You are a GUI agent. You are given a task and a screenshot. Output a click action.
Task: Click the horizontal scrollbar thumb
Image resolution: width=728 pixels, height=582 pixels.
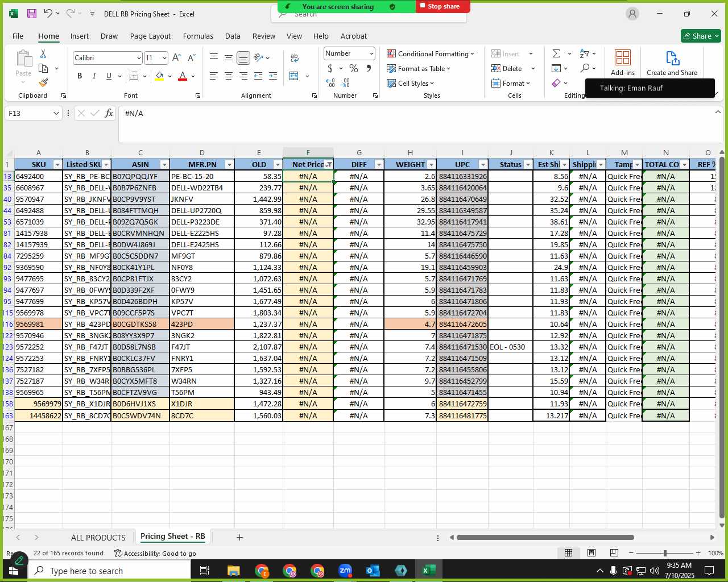point(545,537)
